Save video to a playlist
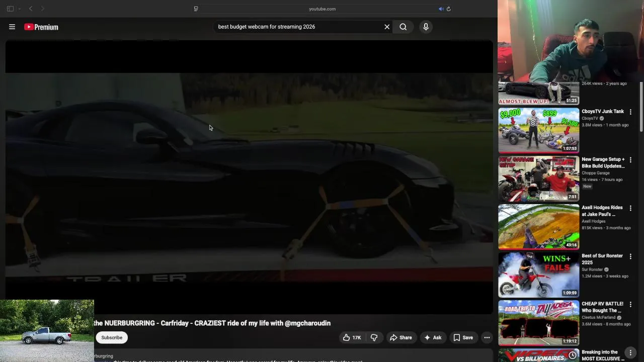 pos(463,337)
